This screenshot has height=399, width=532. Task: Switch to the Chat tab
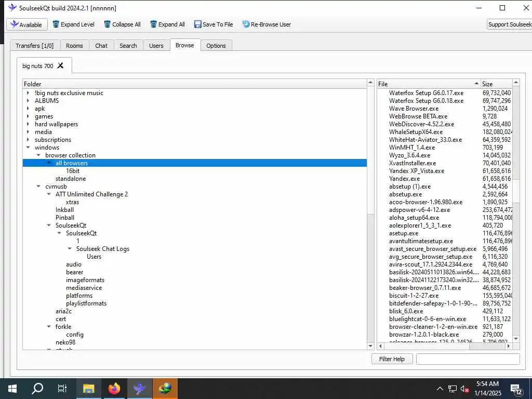(101, 46)
